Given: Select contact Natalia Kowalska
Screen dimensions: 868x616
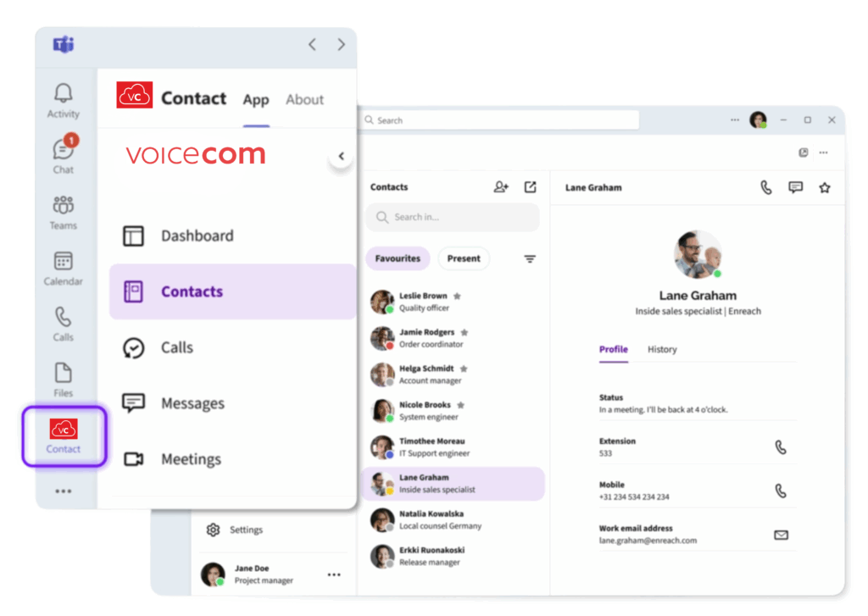Looking at the screenshot, I should tap(453, 519).
